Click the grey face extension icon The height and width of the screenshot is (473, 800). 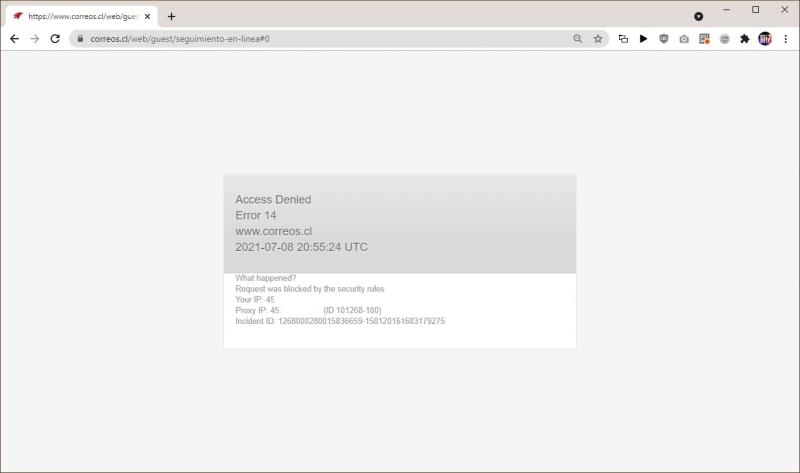pos(724,39)
